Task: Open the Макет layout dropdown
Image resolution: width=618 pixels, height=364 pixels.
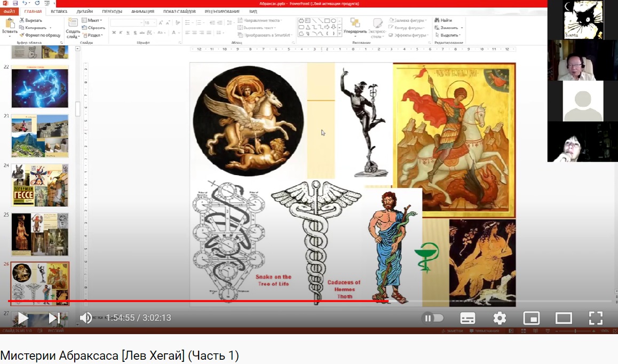Action: 92,20
